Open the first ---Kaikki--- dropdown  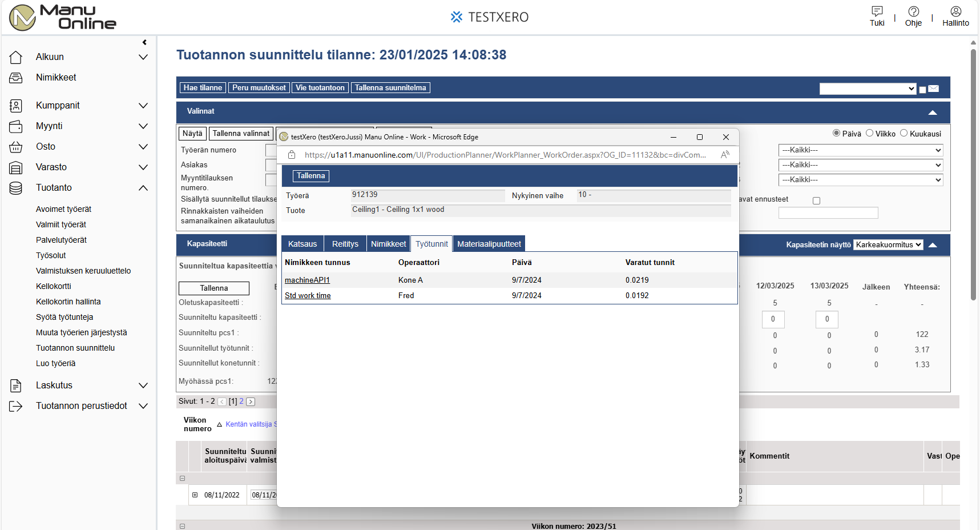861,150
